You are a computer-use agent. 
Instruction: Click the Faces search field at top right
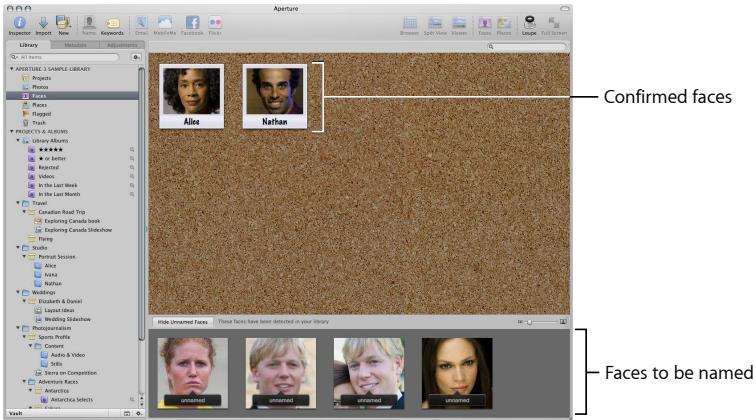(x=526, y=46)
